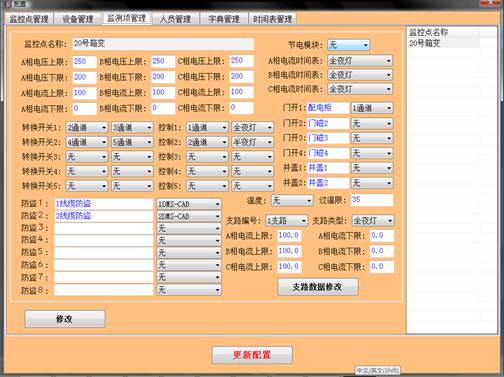Open the 字典管理 tab

(x=224, y=19)
